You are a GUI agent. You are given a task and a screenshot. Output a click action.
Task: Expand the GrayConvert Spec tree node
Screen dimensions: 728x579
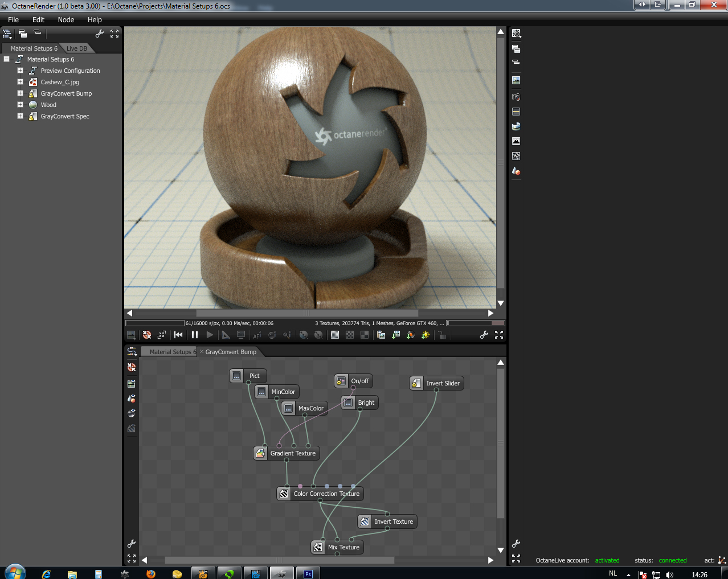point(20,116)
